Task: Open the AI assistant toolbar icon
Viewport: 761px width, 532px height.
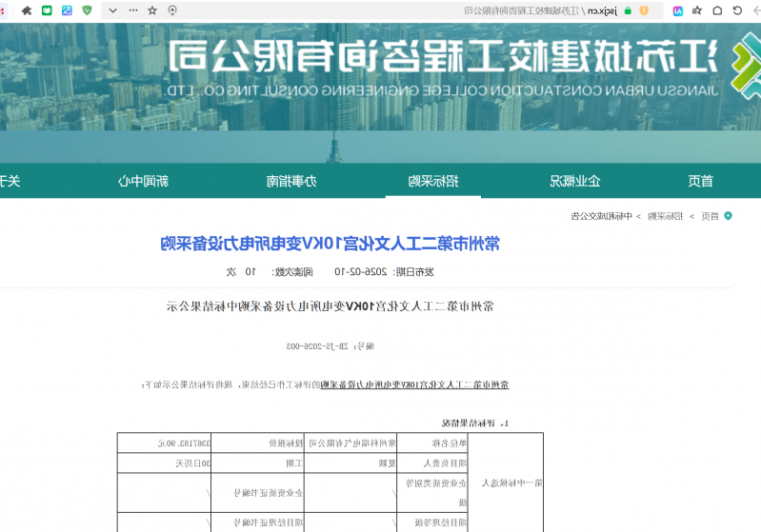Action: [677, 10]
